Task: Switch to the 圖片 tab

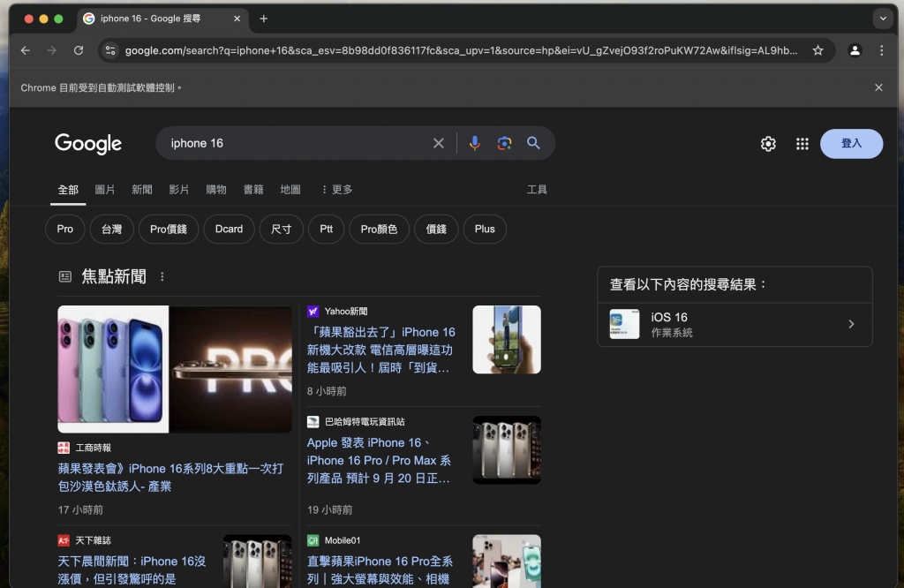Action: point(105,190)
